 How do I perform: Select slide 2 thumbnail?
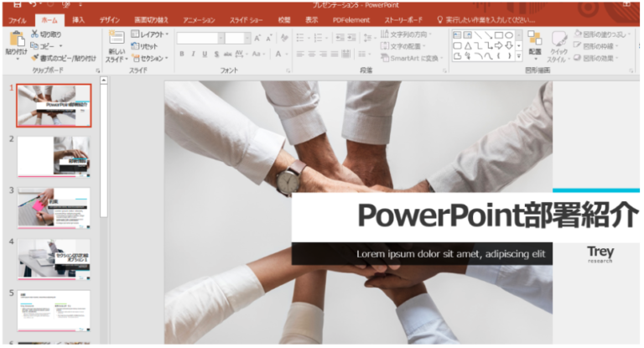(x=54, y=157)
